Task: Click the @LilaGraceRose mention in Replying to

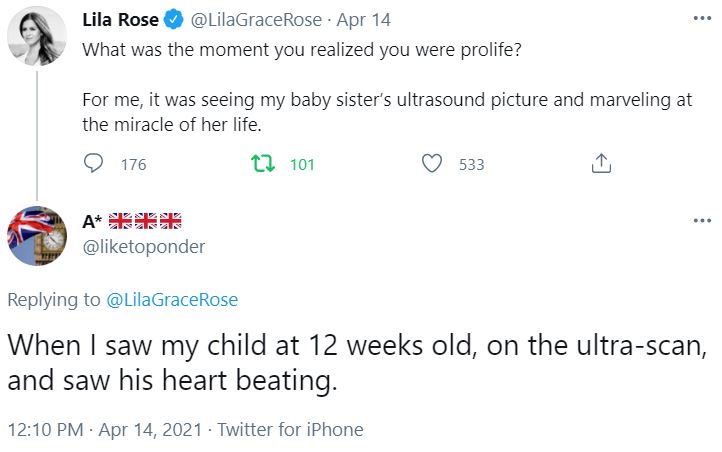Action: click(x=172, y=299)
